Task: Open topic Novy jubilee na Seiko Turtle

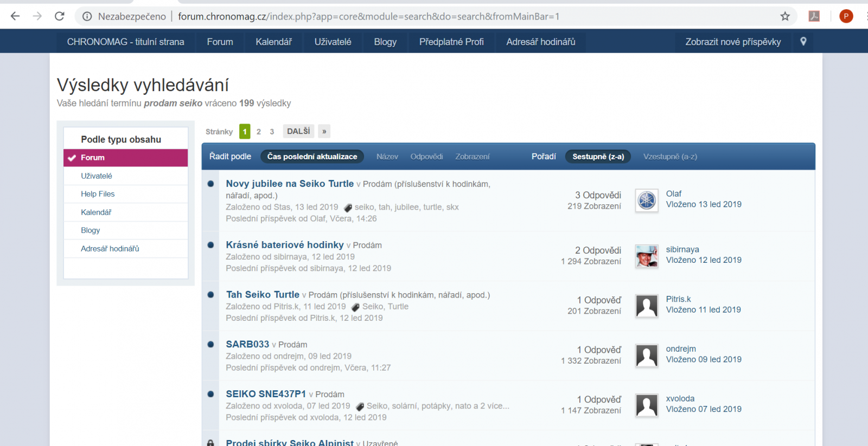Action: pos(290,184)
